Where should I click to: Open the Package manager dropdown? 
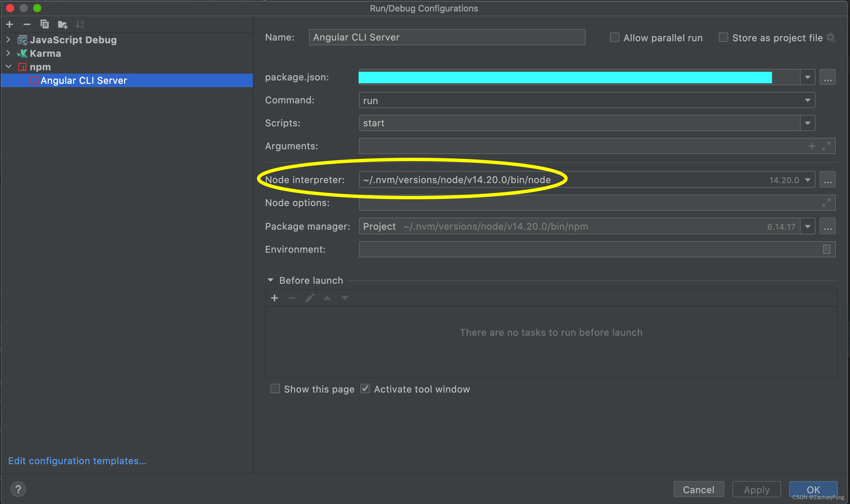tap(808, 227)
